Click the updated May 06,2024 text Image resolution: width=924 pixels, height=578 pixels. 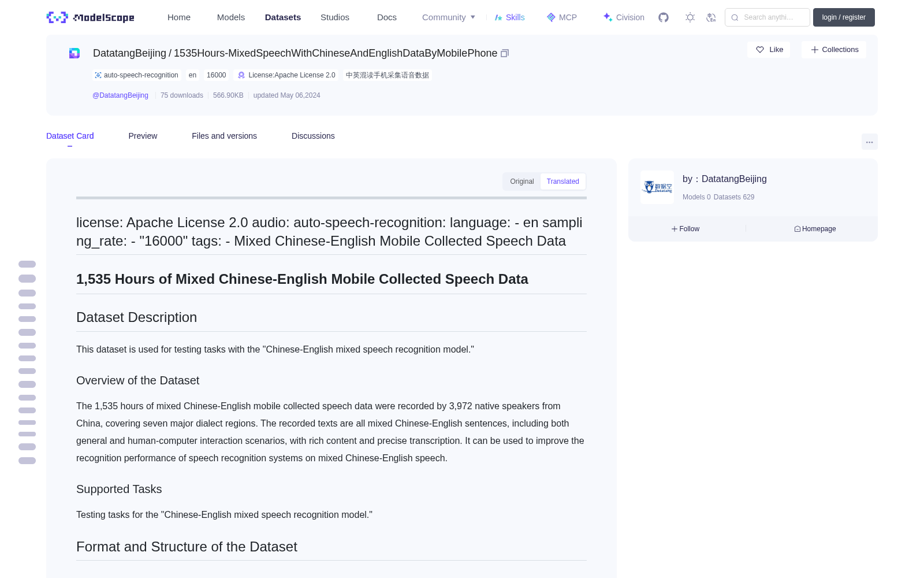click(x=286, y=95)
